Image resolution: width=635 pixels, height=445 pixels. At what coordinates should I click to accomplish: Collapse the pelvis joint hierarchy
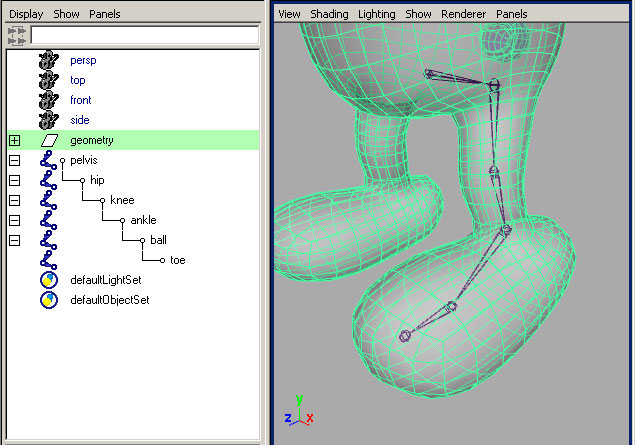click(14, 160)
